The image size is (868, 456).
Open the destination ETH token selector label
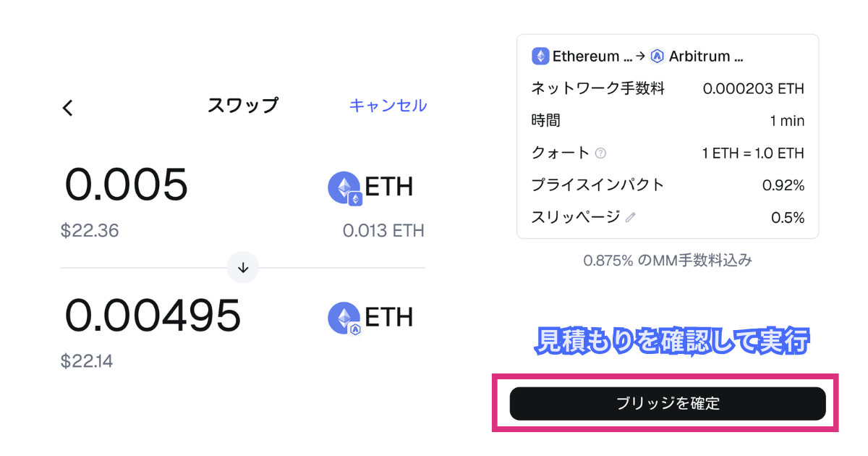(388, 317)
